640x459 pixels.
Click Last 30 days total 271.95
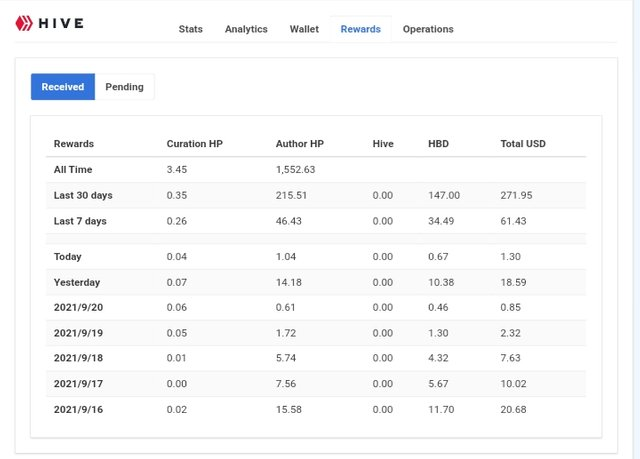pos(516,195)
